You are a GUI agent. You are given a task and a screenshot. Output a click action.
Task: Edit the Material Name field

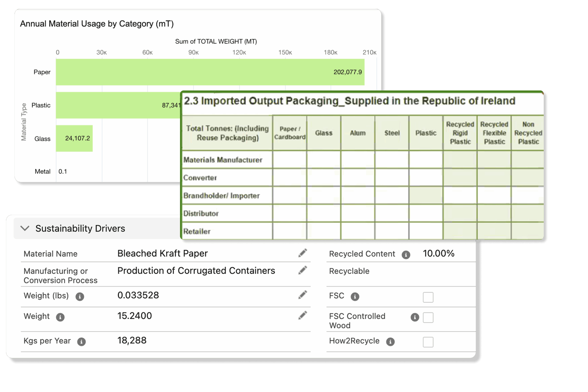303,253
